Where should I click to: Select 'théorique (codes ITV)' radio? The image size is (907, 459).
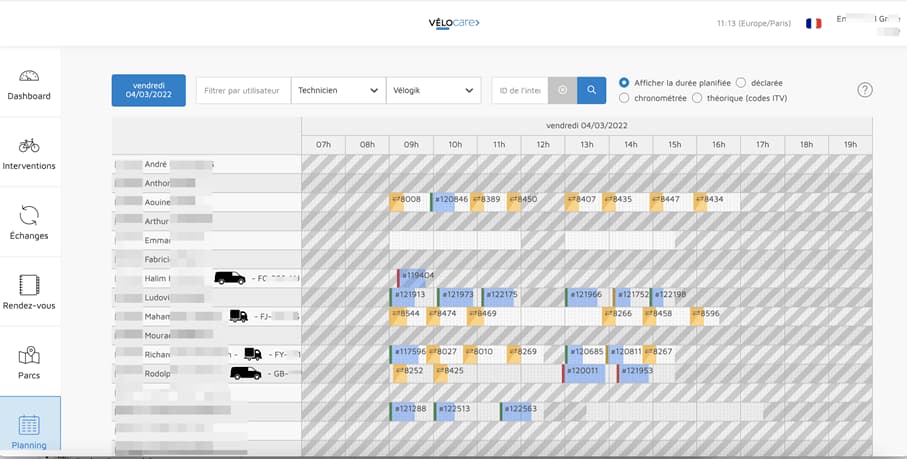697,98
